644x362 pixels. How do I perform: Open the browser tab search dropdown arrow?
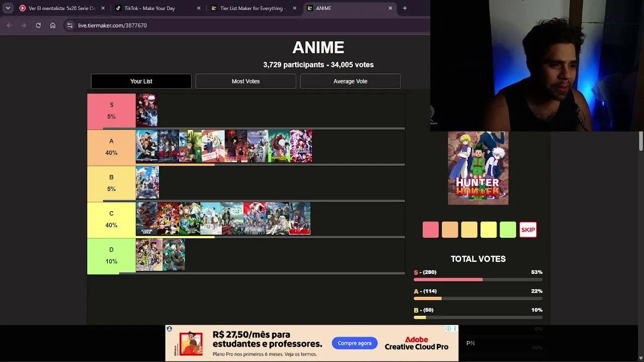coord(8,8)
